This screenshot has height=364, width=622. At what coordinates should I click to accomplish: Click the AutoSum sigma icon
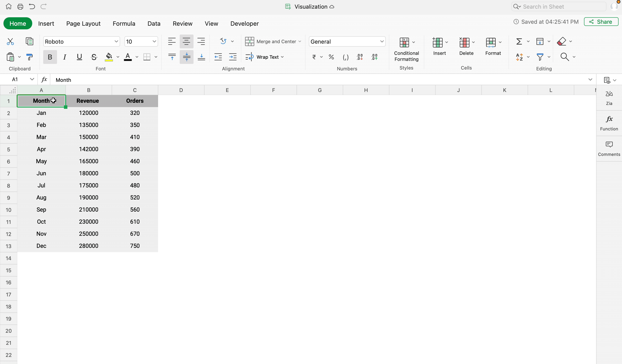pos(519,41)
